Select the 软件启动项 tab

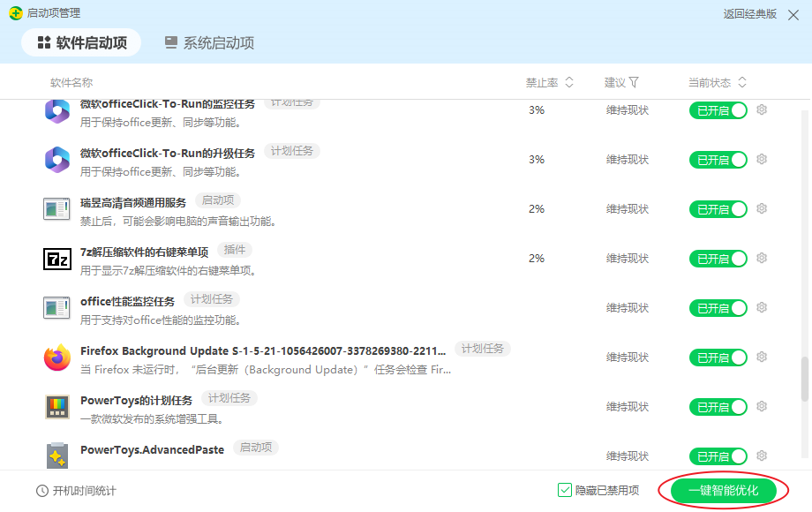pyautogui.click(x=81, y=42)
